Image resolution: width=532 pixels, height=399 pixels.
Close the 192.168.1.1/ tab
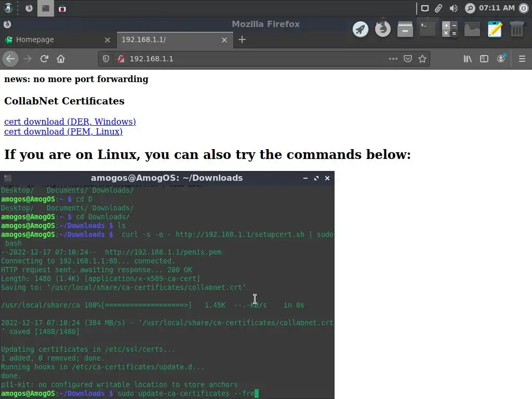224,40
